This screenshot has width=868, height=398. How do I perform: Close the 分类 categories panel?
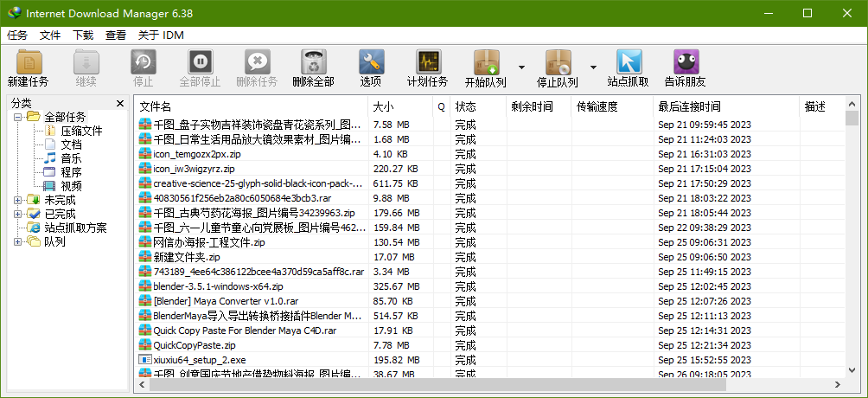click(x=120, y=104)
